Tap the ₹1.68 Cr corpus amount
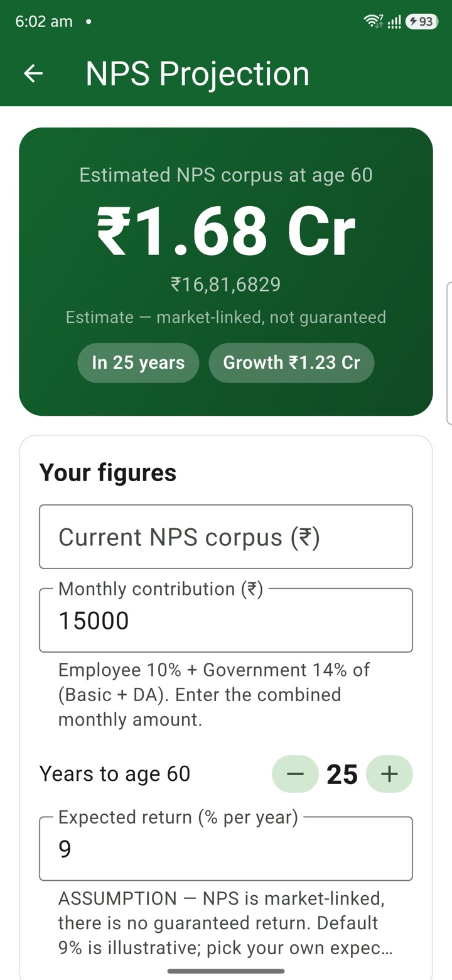452x980 pixels. (226, 231)
